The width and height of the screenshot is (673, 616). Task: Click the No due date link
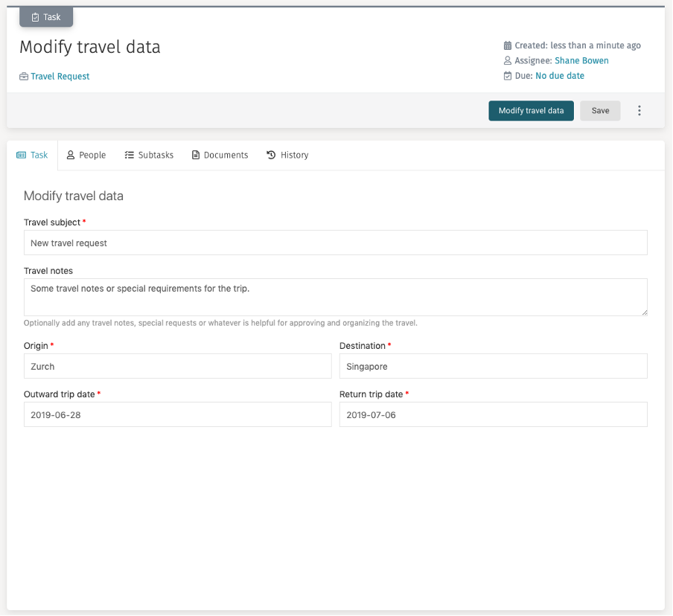(x=559, y=75)
